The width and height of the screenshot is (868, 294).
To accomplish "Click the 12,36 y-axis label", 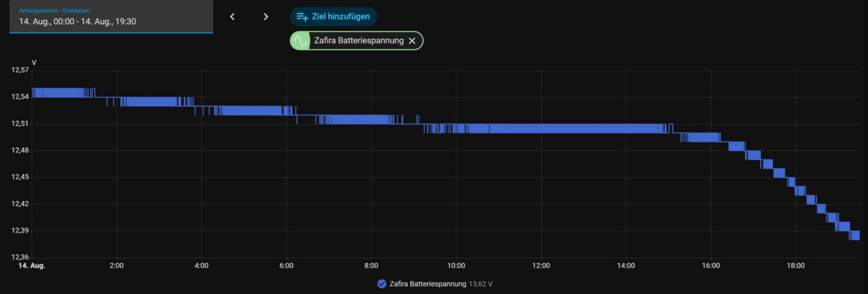I will point(20,257).
